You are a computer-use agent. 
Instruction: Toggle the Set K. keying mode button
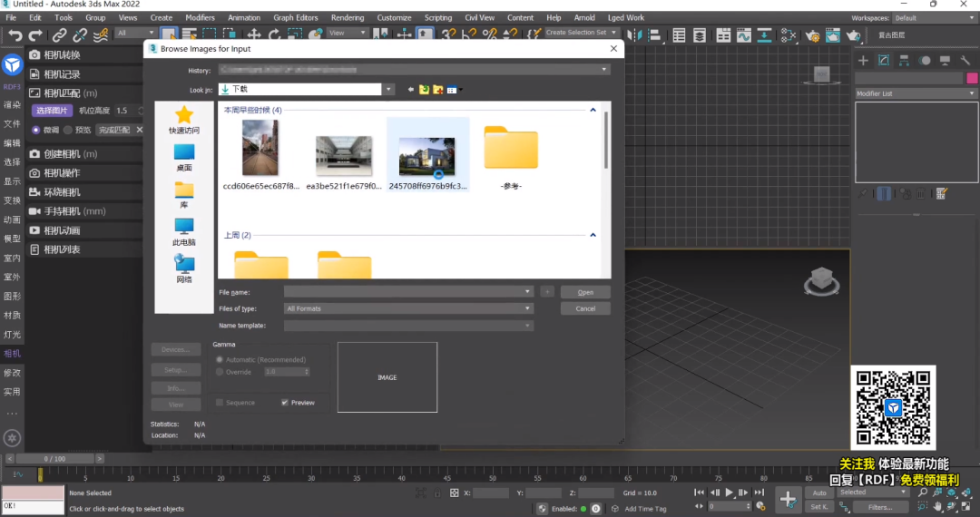[x=819, y=507]
